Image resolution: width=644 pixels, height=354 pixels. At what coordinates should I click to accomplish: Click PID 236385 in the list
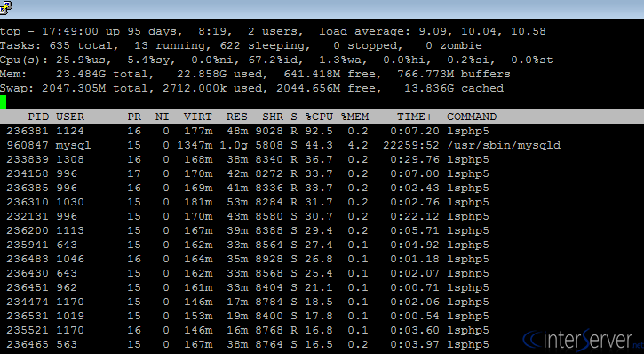28,188
